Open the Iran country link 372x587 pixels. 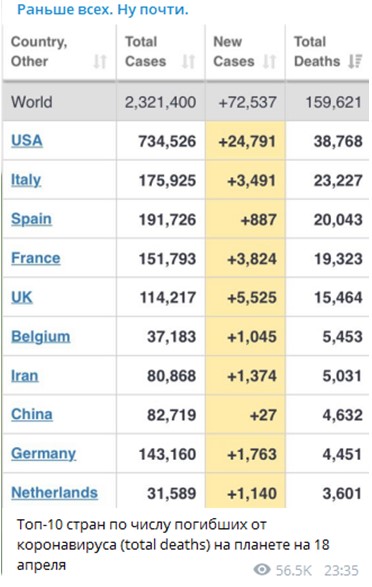click(24, 375)
